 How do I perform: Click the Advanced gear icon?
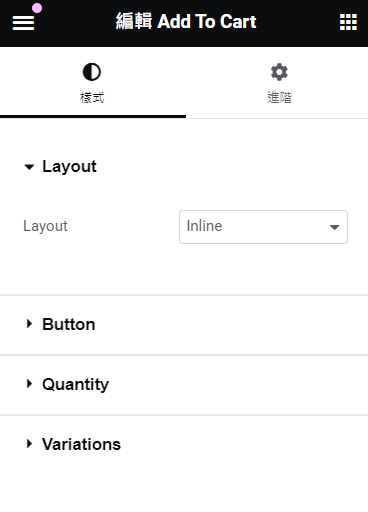(x=279, y=72)
